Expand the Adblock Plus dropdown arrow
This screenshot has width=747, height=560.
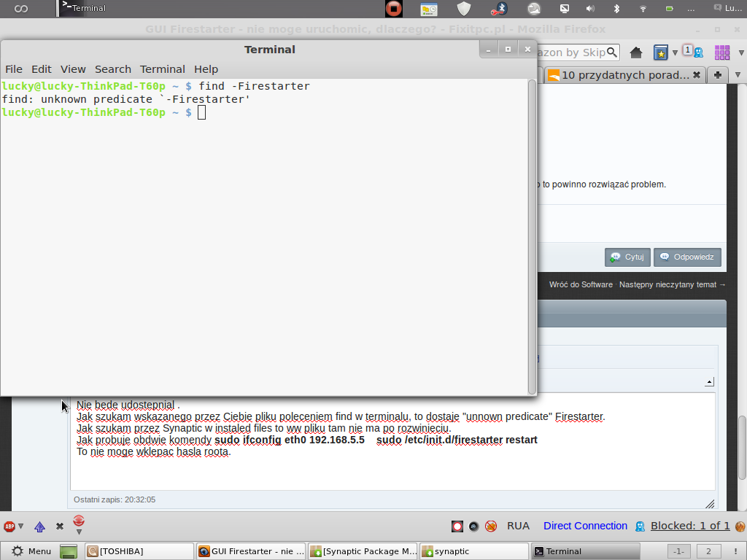pyautogui.click(x=20, y=526)
